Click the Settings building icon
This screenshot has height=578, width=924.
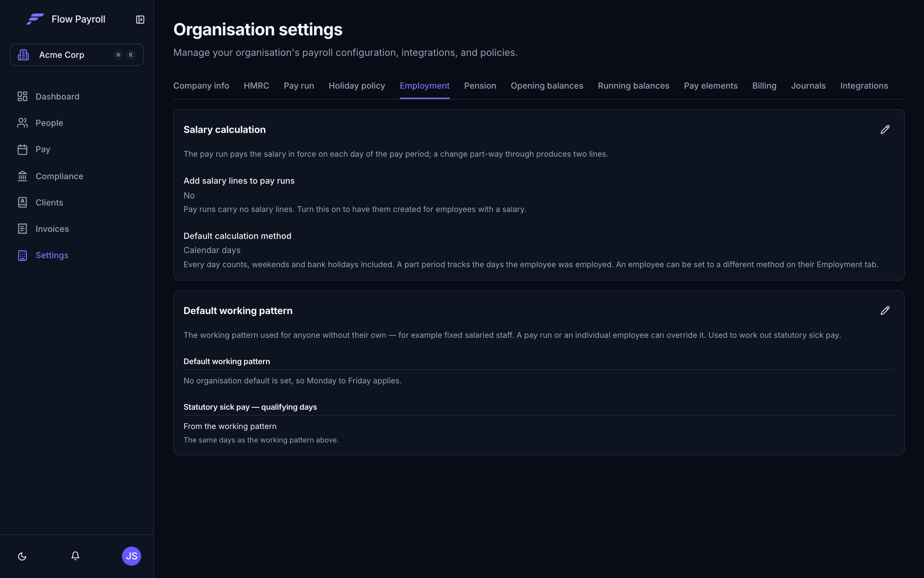click(22, 255)
